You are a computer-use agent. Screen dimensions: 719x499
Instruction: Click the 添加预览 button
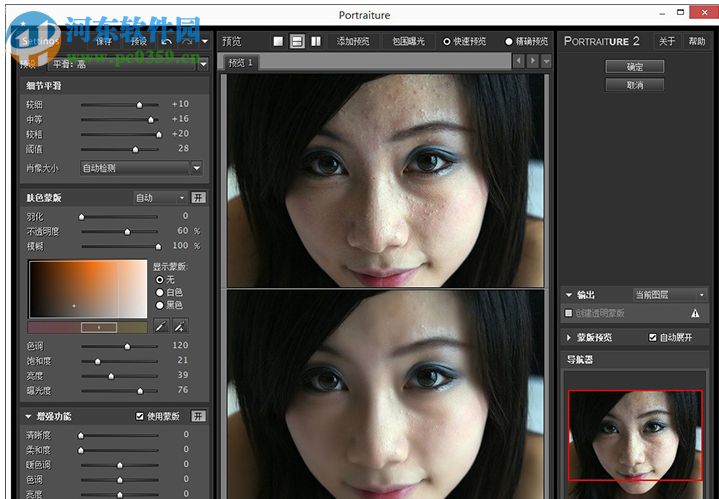point(353,42)
